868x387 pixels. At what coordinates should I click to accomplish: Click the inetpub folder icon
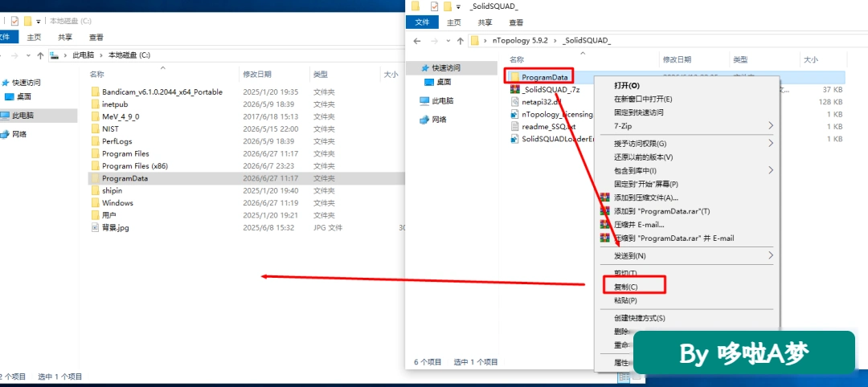(95, 104)
